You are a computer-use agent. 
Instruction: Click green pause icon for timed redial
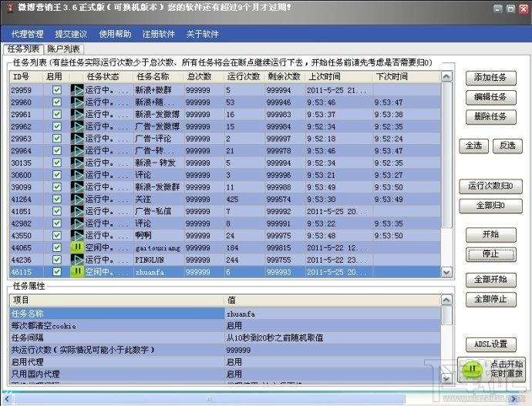[x=473, y=369]
